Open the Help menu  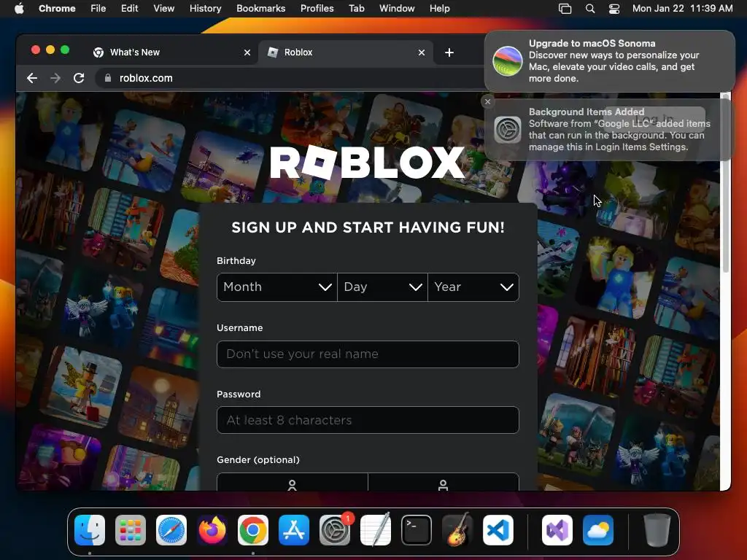pos(439,9)
